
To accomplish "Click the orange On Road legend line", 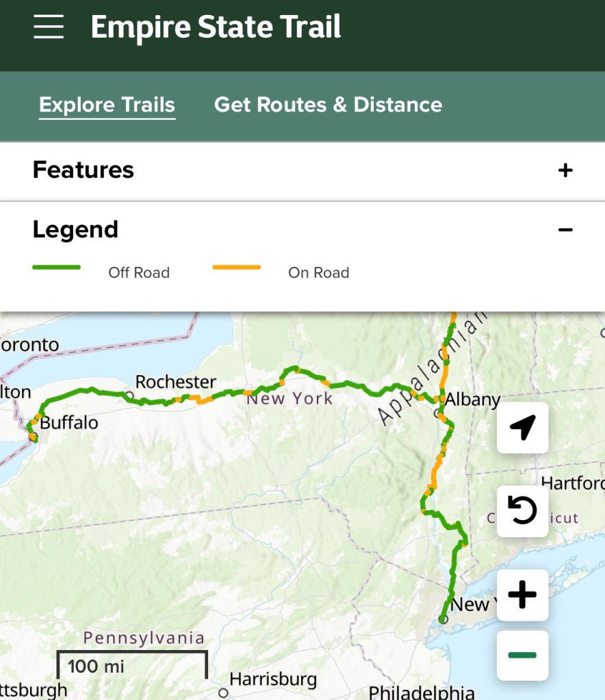I will point(237,267).
